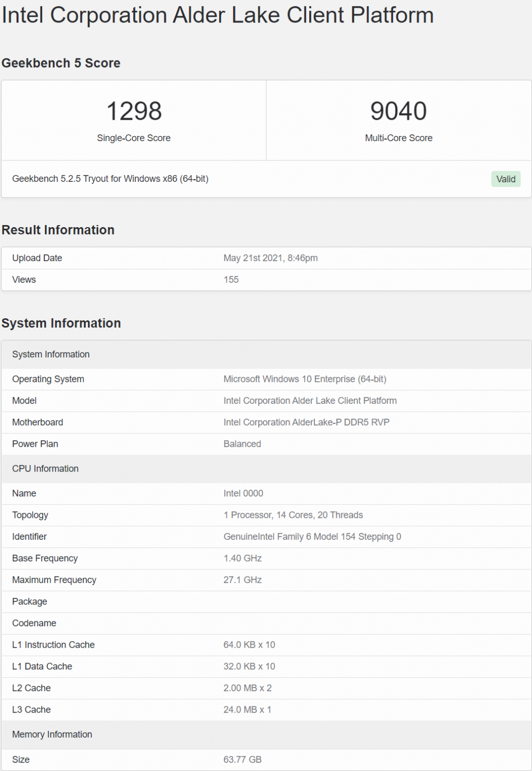This screenshot has width=532, height=771.
Task: Click the 14 Cores, 20 Threads topology value
Action: 293,515
